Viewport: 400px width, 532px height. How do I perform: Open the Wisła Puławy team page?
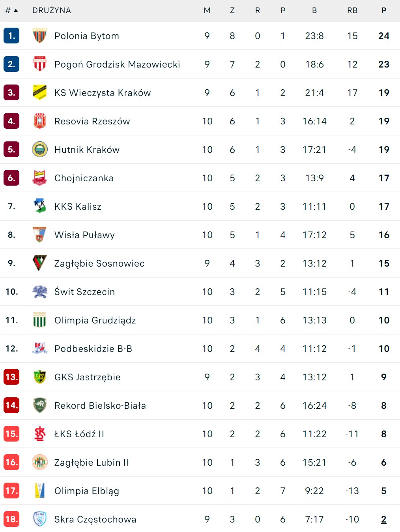(84, 235)
